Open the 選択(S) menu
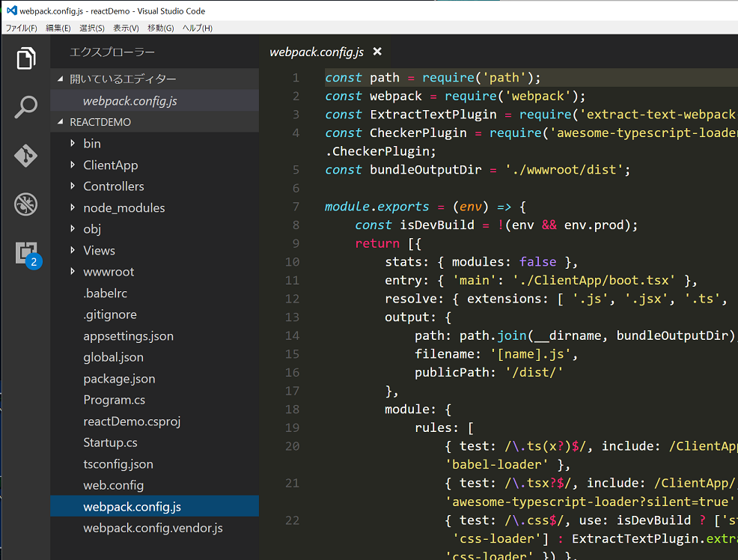Viewport: 738px width, 560px height. point(92,28)
